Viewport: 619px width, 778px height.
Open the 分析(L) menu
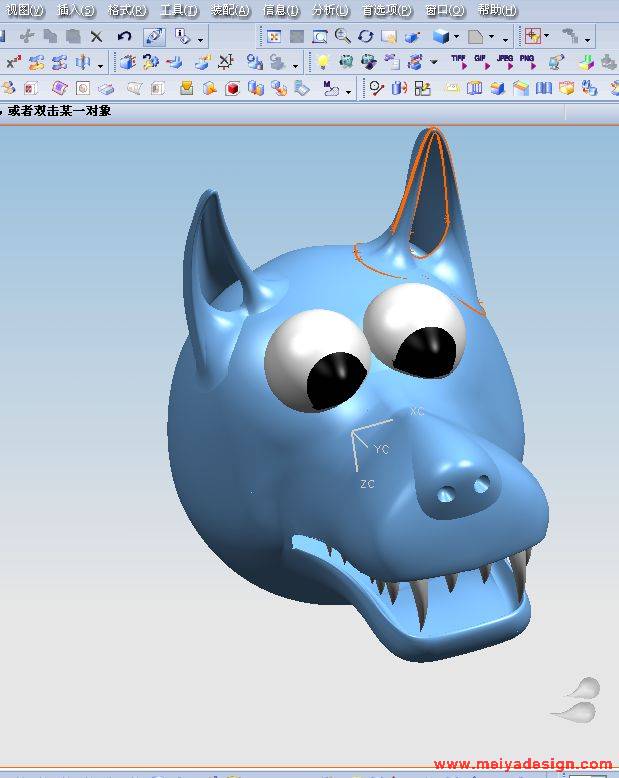[x=330, y=10]
